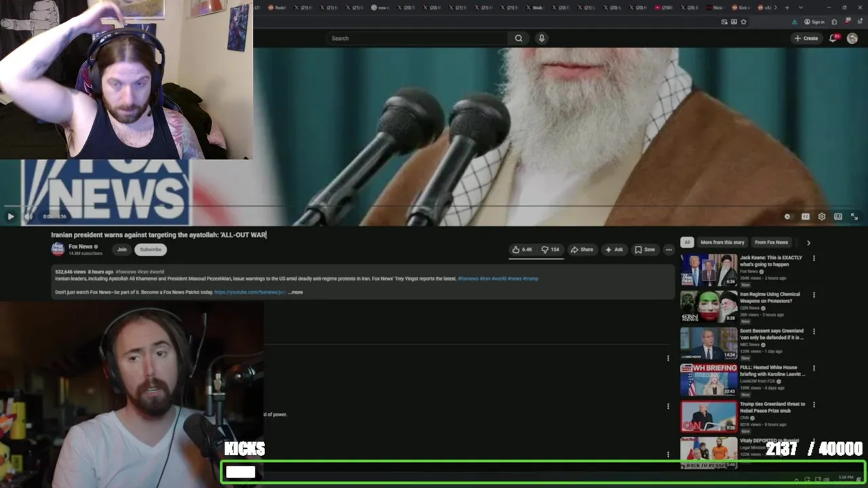Open options menu for Iran Regime video
The image size is (868, 488).
[x=814, y=295]
